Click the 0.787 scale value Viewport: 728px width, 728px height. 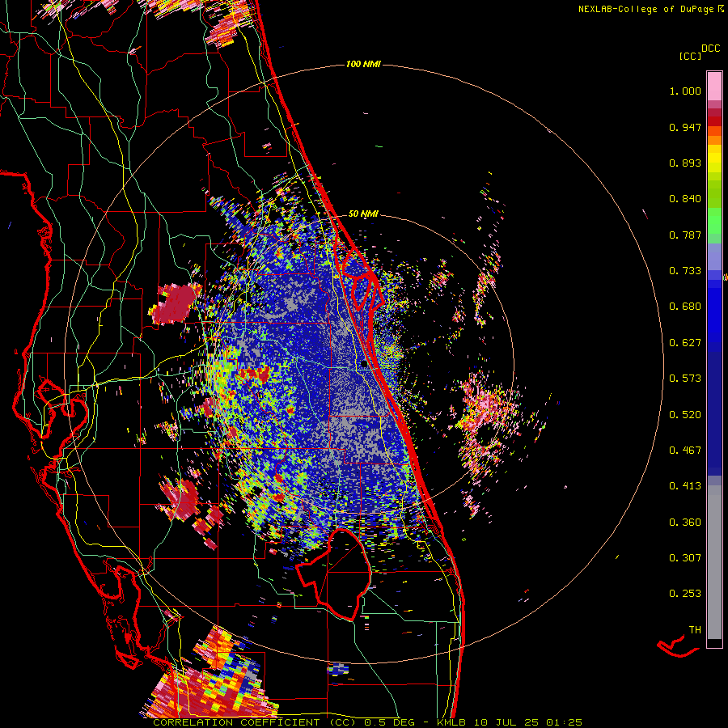685,235
